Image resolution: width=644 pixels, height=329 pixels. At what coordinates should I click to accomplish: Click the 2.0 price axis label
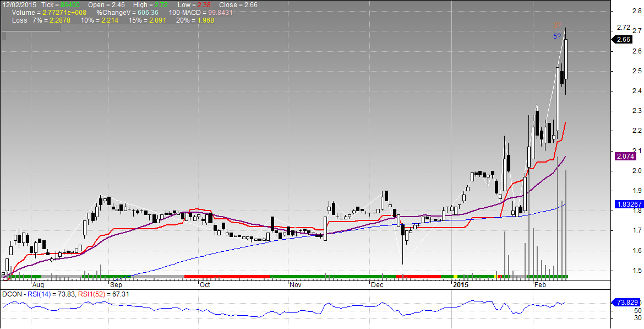click(637, 170)
